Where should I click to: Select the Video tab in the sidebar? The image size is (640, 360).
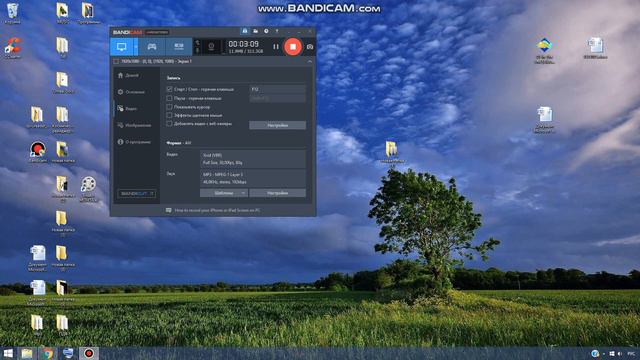point(127,109)
